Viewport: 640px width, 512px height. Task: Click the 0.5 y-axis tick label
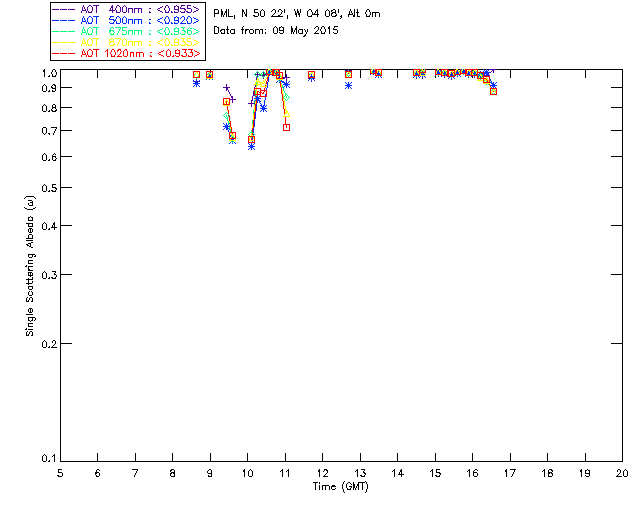pos(49,188)
